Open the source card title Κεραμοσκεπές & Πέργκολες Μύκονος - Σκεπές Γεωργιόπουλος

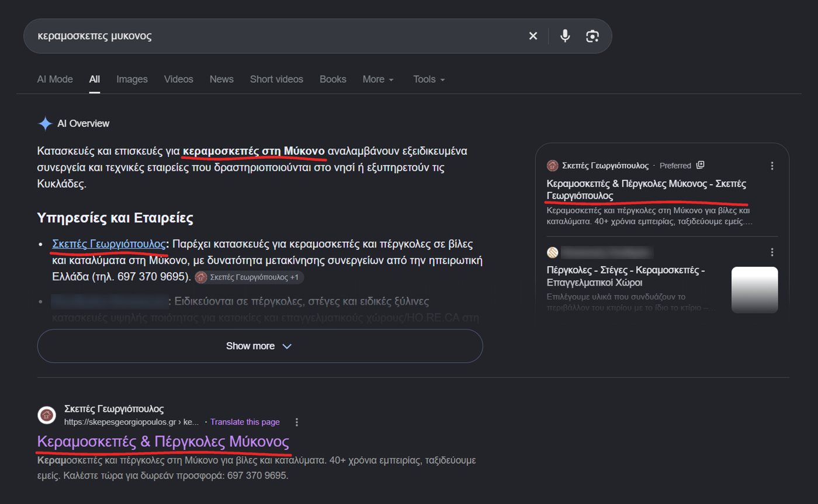point(646,189)
